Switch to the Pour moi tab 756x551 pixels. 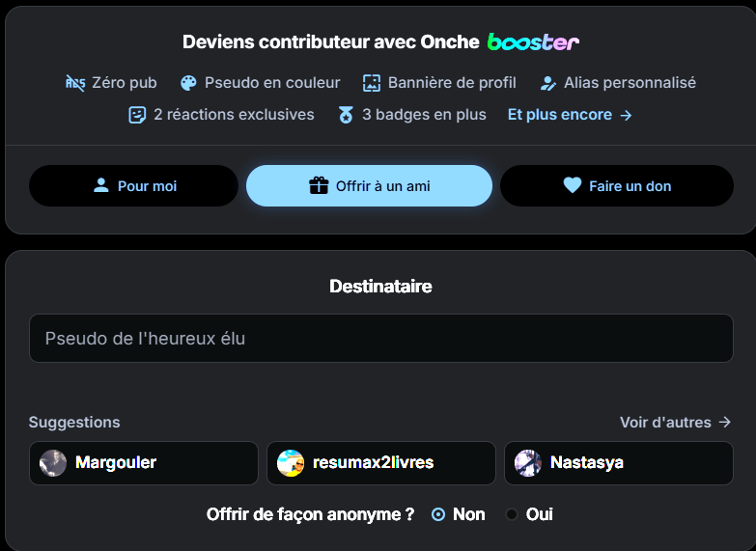coord(133,185)
